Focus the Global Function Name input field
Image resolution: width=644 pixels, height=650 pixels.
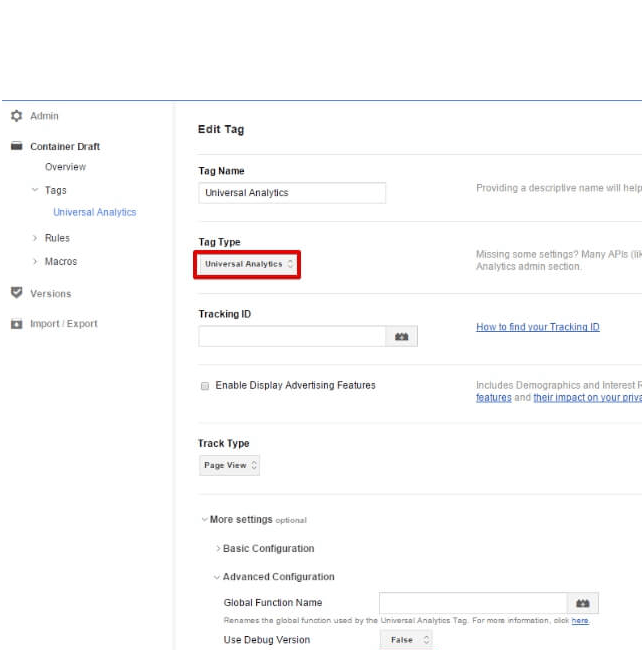tap(473, 603)
